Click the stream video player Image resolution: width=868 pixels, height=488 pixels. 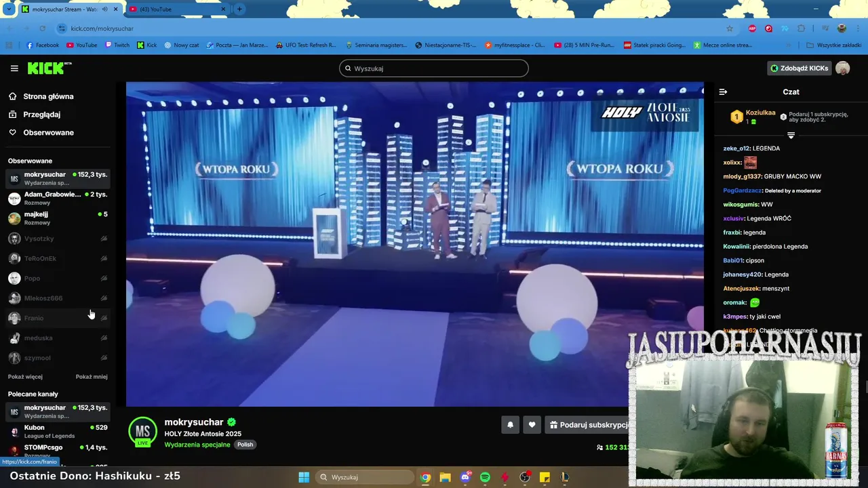[415, 244]
